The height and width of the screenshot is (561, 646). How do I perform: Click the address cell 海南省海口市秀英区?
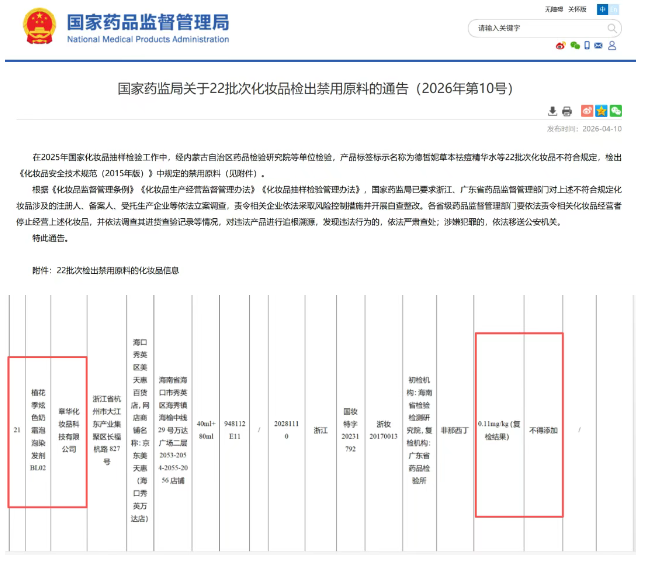click(173, 430)
